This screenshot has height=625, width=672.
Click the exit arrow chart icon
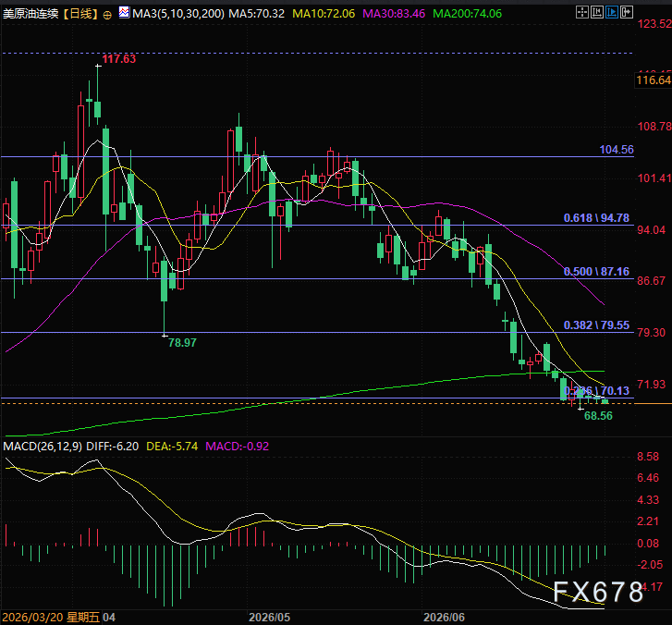626,12
